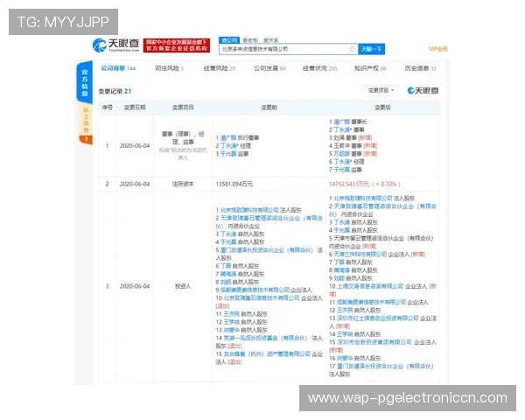Click the 13581.094万元 value
525x420 pixels.
234,184
